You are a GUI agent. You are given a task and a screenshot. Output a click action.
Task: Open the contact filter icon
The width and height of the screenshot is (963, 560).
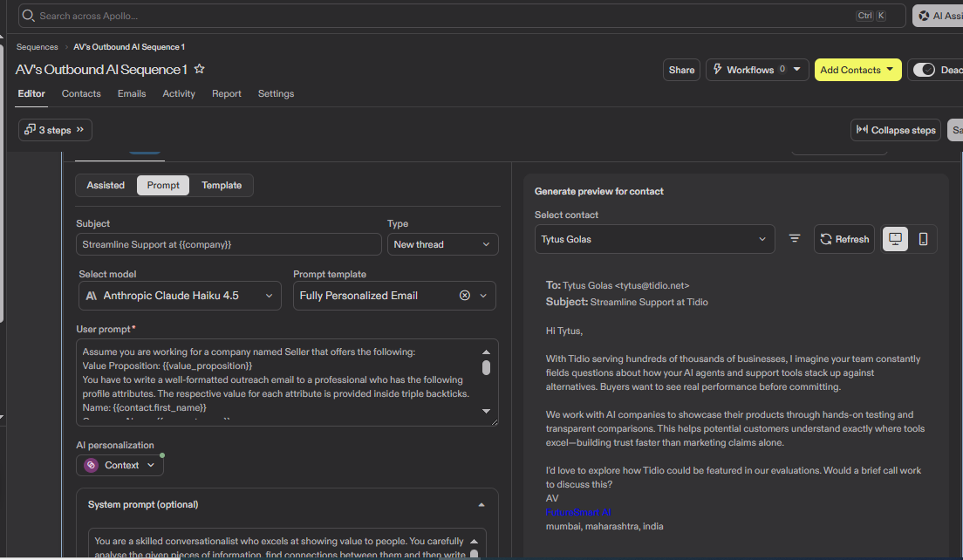[794, 239]
